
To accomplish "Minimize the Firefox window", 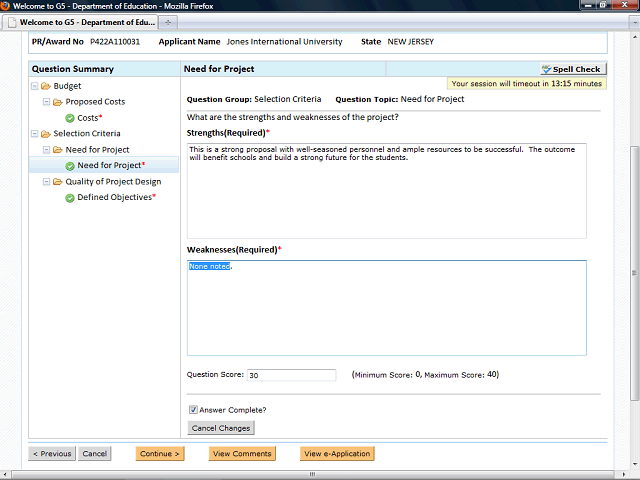I will pyautogui.click(x=588, y=5).
